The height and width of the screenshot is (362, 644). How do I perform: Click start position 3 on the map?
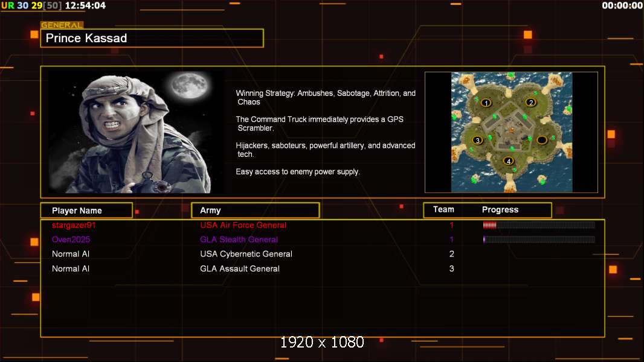click(477, 140)
